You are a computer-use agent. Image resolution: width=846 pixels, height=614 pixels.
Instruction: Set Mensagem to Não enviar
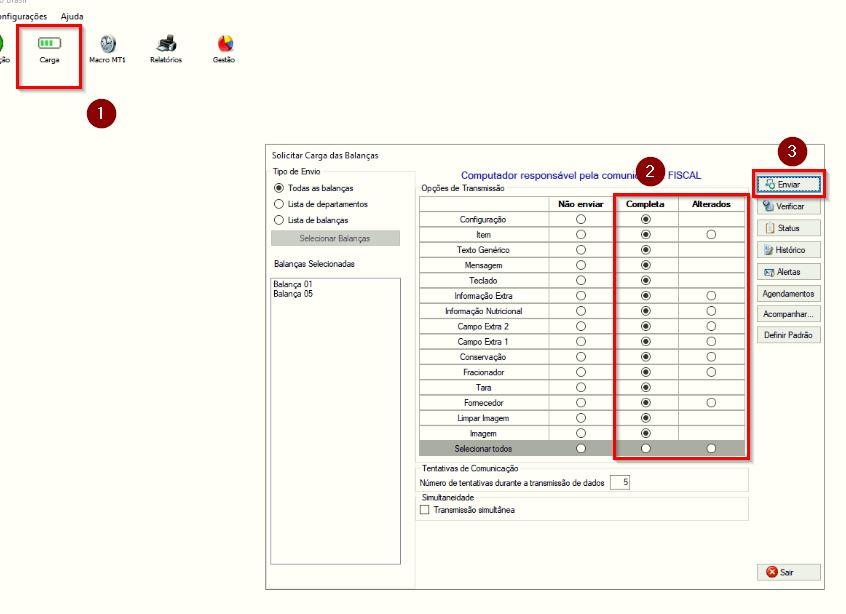(581, 265)
